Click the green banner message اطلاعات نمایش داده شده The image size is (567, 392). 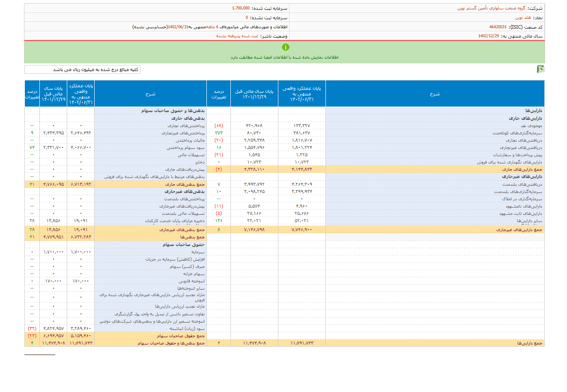pos(284,57)
